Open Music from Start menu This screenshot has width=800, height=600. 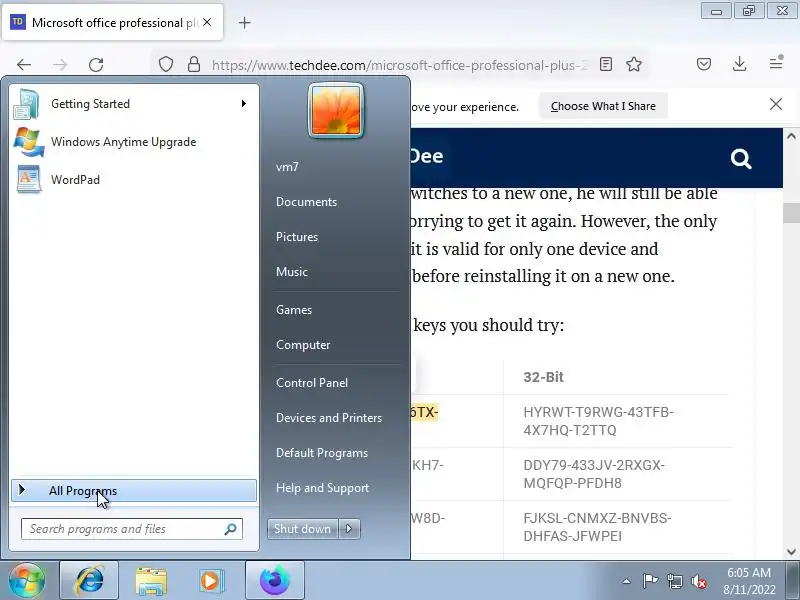[x=292, y=272]
